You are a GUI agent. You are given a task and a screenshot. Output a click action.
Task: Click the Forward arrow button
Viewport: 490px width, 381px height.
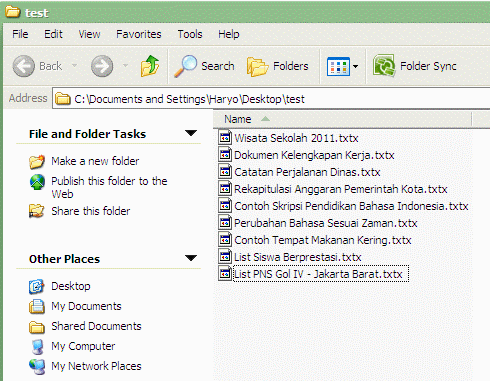point(102,66)
